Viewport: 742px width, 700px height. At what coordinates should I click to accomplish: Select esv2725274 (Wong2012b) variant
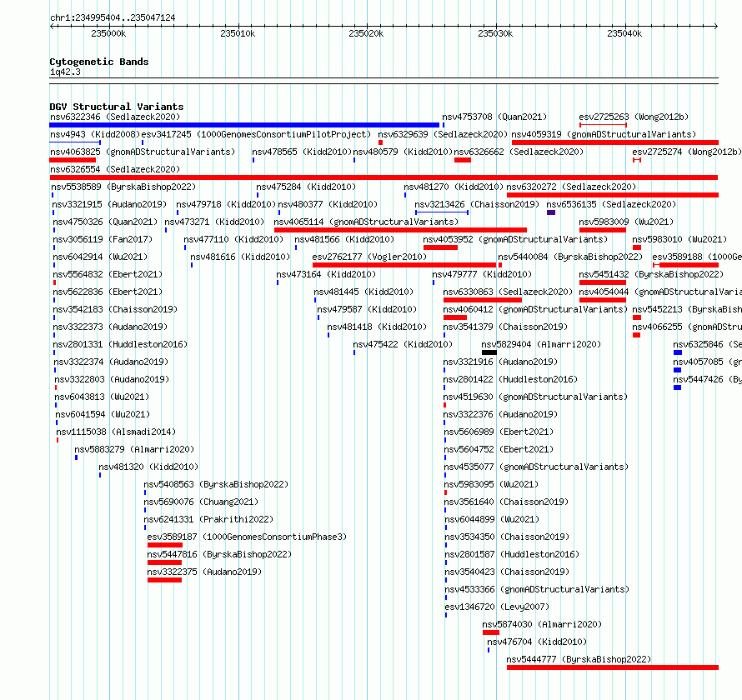coord(687,152)
